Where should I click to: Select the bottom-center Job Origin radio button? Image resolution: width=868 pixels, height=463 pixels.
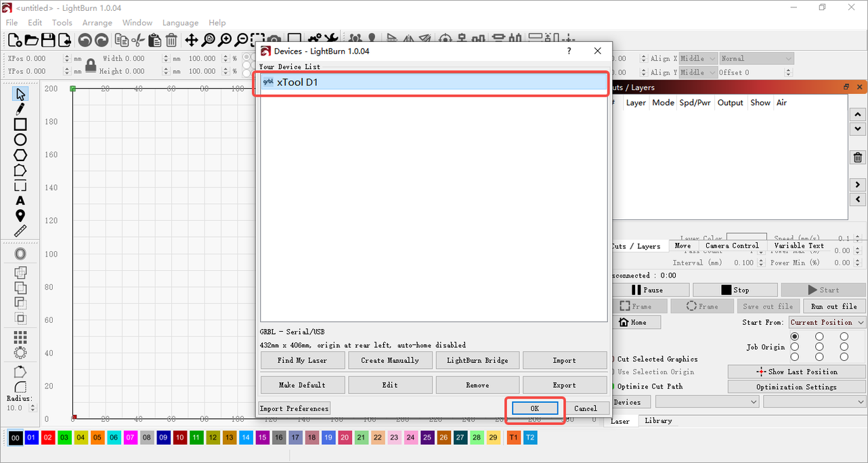(819, 357)
